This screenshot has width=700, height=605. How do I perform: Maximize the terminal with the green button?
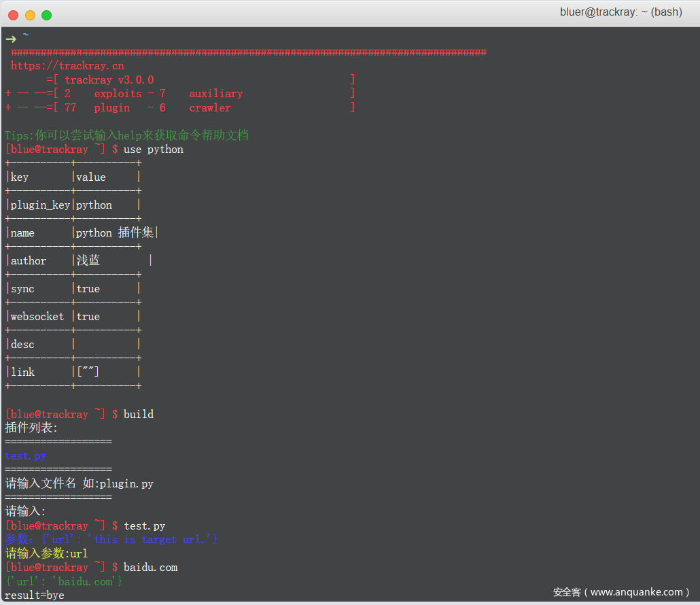click(x=46, y=15)
